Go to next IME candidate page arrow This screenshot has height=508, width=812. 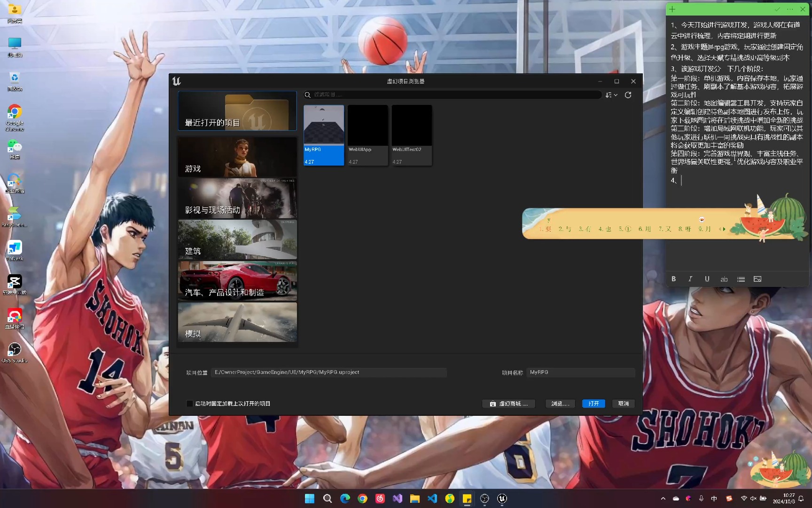pyautogui.click(x=724, y=229)
